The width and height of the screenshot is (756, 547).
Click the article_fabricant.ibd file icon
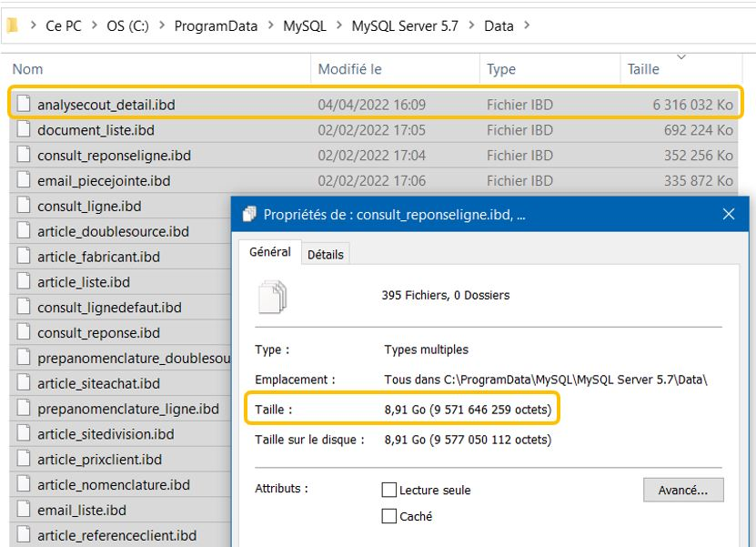point(25,258)
